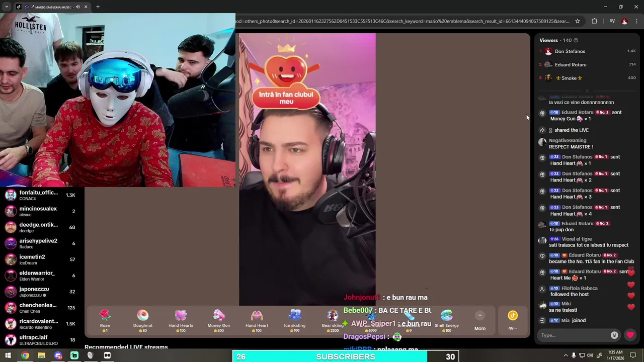Viewport: 644px width, 362px height.
Task: Open the Viewers info icon
Action: [576, 40]
